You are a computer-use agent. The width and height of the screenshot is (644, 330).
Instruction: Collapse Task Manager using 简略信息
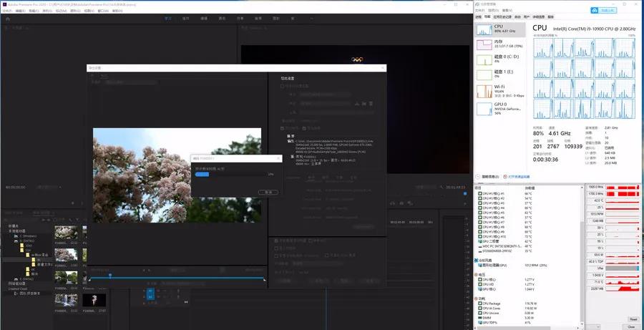point(490,176)
